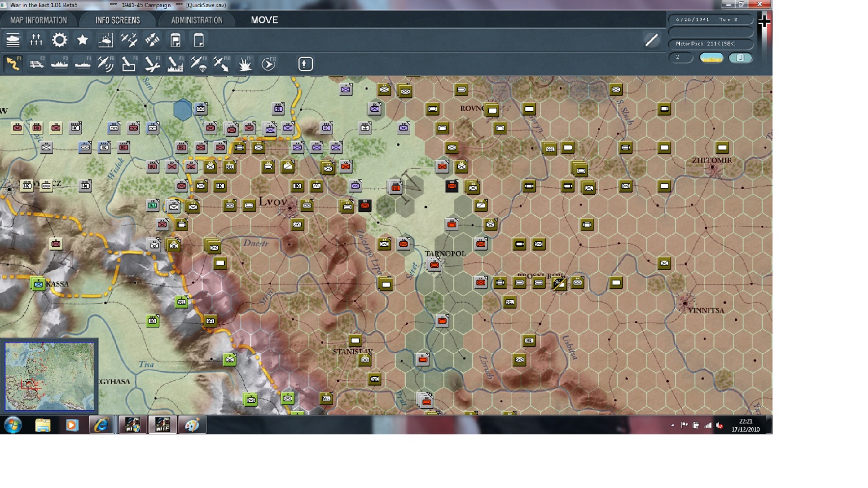Click the end turn F12 icon
This screenshot has width=868, height=488.
click(x=268, y=64)
